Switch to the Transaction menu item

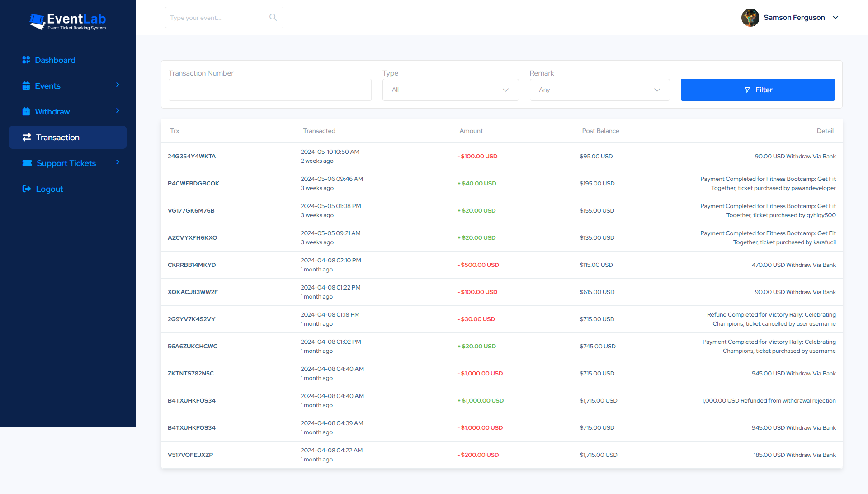[x=57, y=137]
